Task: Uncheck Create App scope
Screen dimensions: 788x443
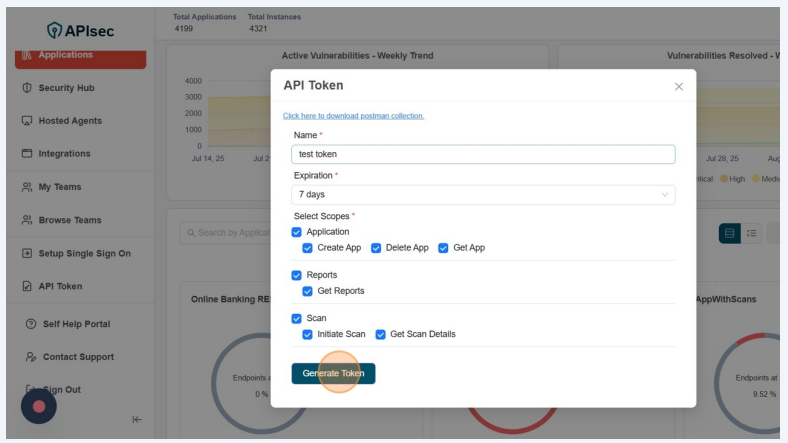Action: (x=307, y=248)
